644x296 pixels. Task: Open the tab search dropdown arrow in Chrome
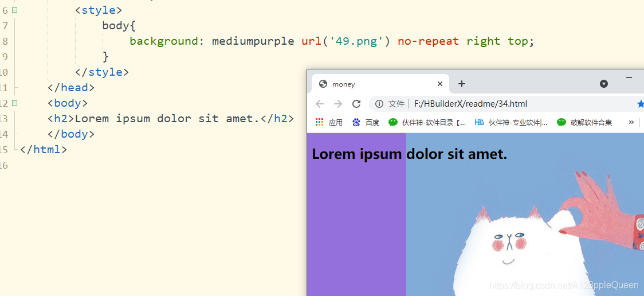(x=604, y=84)
